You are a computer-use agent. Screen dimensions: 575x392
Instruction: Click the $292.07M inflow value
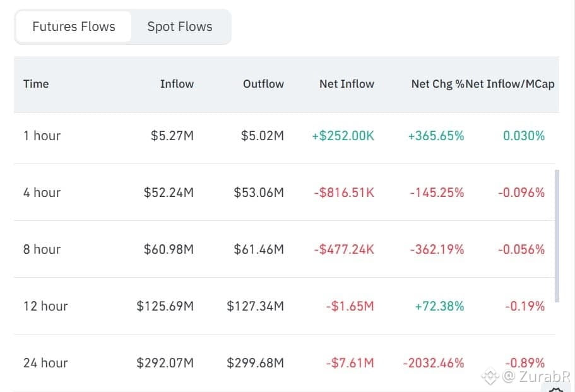165,363
